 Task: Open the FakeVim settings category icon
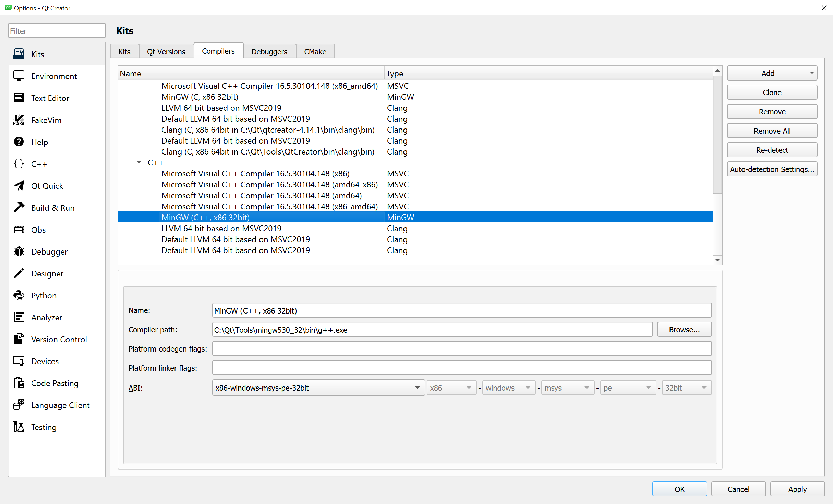(19, 120)
